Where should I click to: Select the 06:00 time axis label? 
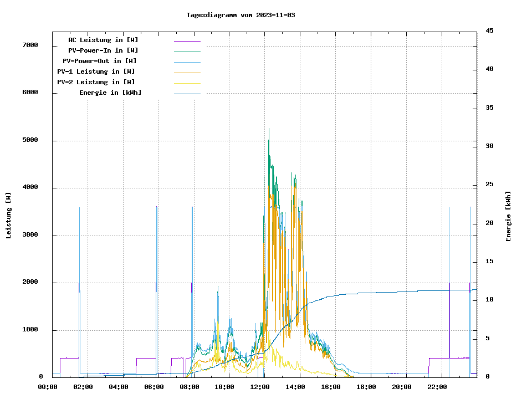(154, 387)
